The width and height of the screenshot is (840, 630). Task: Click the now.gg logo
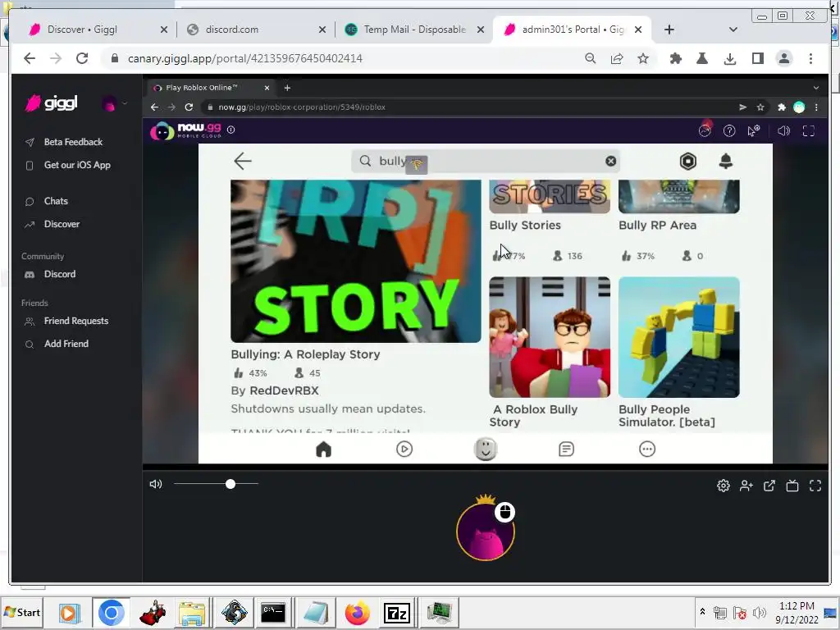pyautogui.click(x=185, y=130)
